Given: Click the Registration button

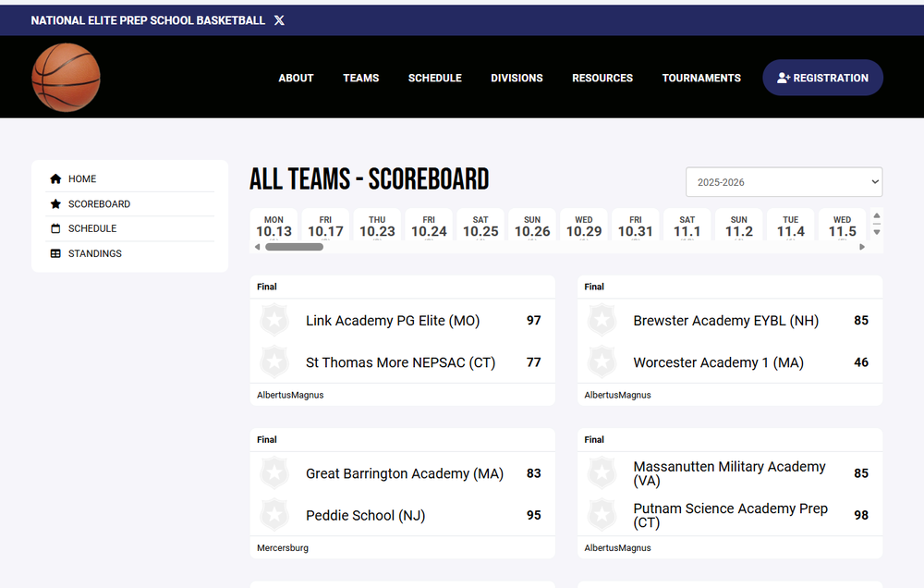Looking at the screenshot, I should [822, 78].
